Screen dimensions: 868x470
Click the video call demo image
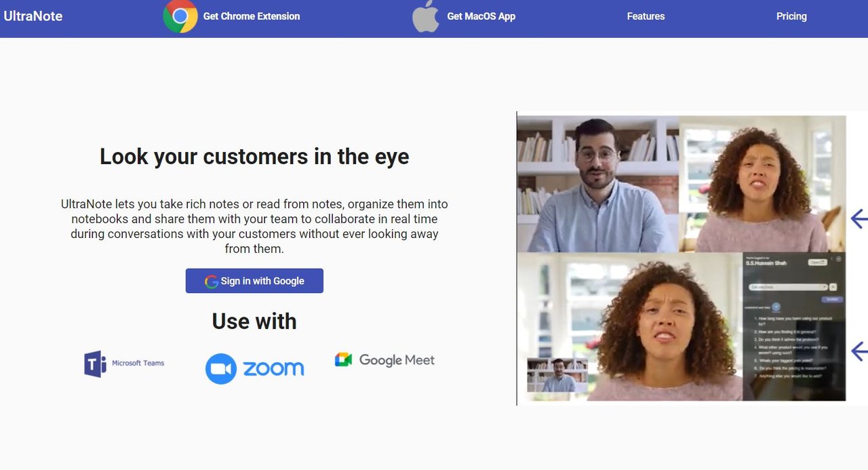pyautogui.click(x=692, y=258)
